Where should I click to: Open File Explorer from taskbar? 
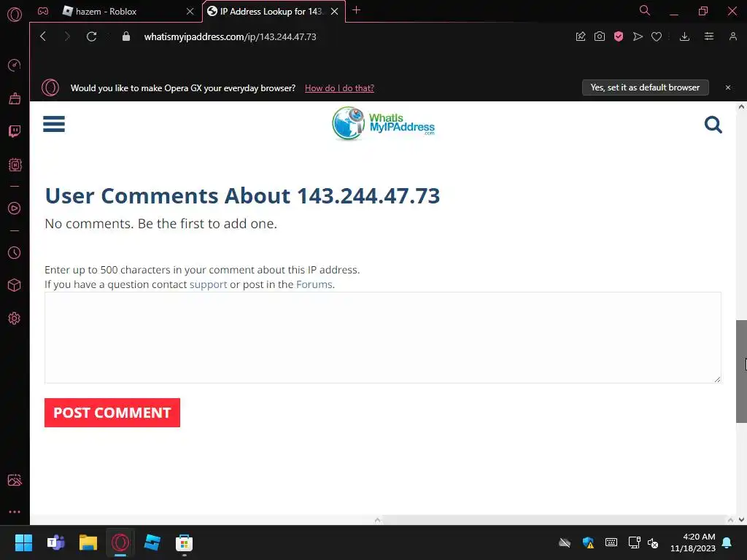click(88, 542)
